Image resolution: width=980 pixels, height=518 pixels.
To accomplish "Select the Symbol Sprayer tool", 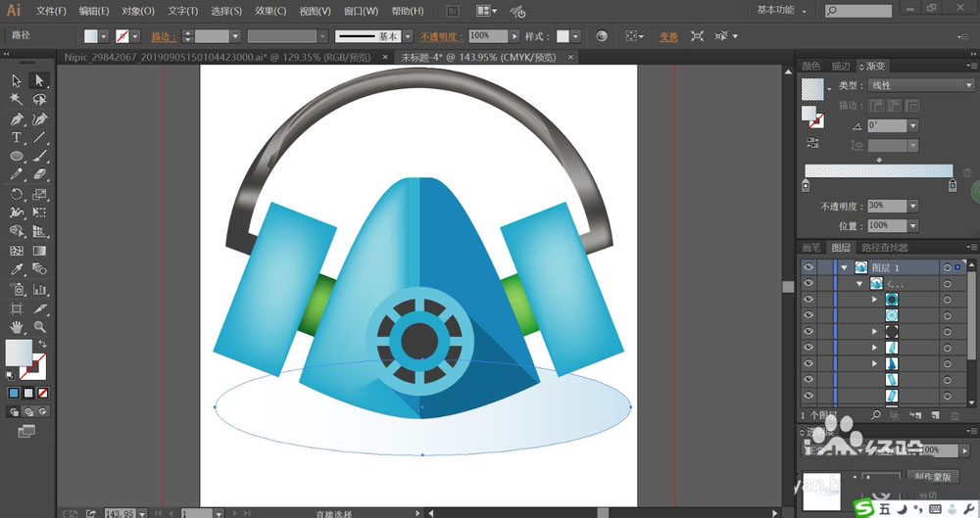I will 17,289.
